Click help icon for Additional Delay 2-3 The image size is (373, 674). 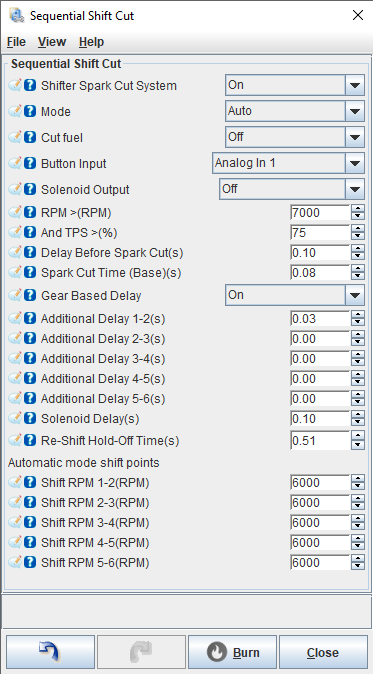click(x=30, y=339)
